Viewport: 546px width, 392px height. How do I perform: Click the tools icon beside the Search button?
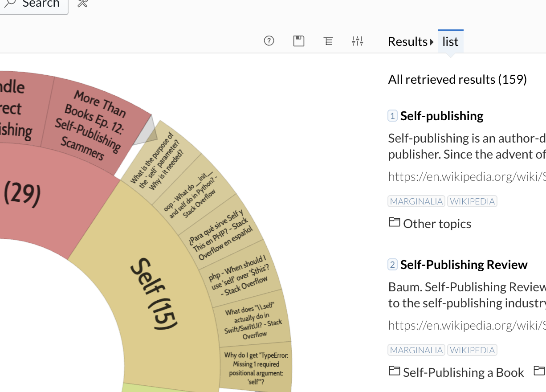82,4
